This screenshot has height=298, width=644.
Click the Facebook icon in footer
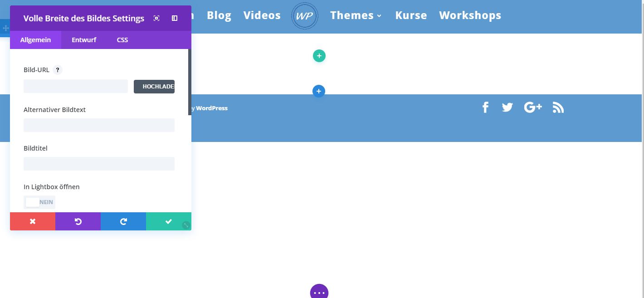point(485,107)
